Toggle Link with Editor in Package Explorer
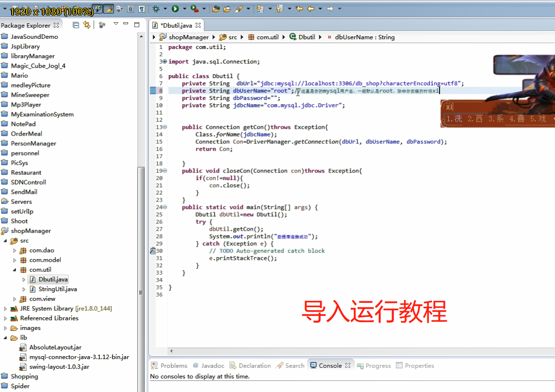The width and height of the screenshot is (555, 392). (87, 25)
